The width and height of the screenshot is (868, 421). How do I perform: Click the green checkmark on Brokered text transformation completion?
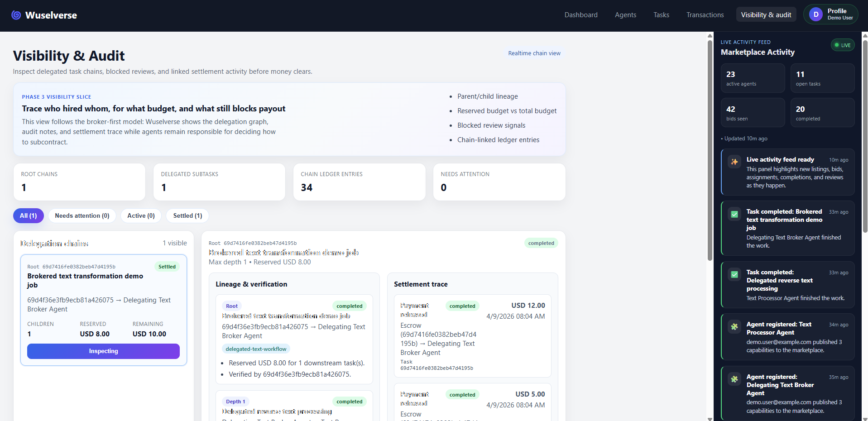[x=734, y=214]
